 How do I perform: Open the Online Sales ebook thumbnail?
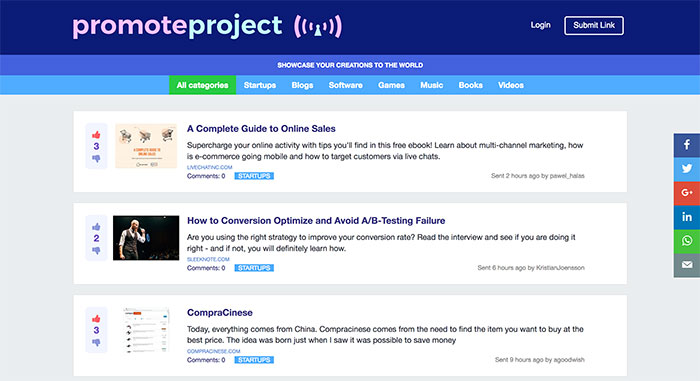pyautogui.click(x=146, y=146)
